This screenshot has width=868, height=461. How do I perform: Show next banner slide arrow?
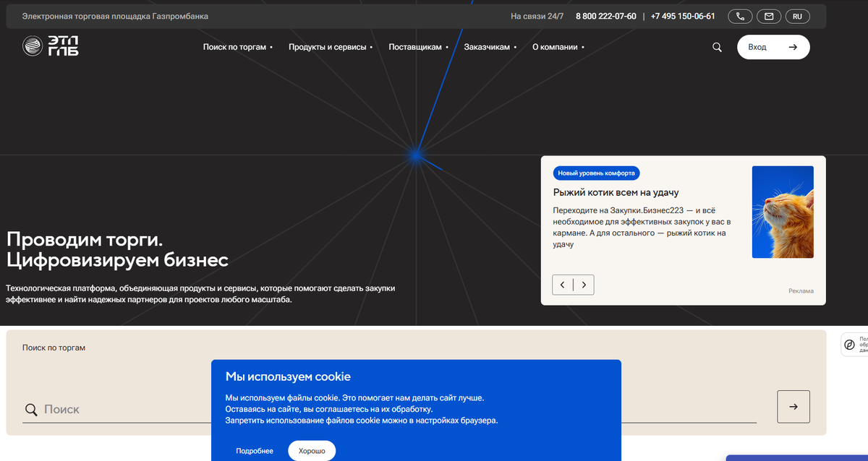tap(584, 285)
